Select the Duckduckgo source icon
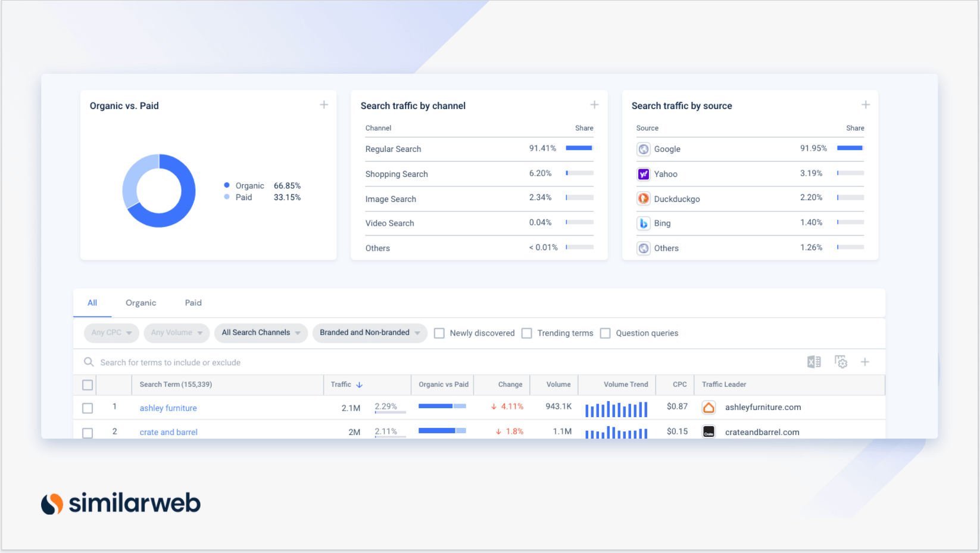 pyautogui.click(x=644, y=198)
